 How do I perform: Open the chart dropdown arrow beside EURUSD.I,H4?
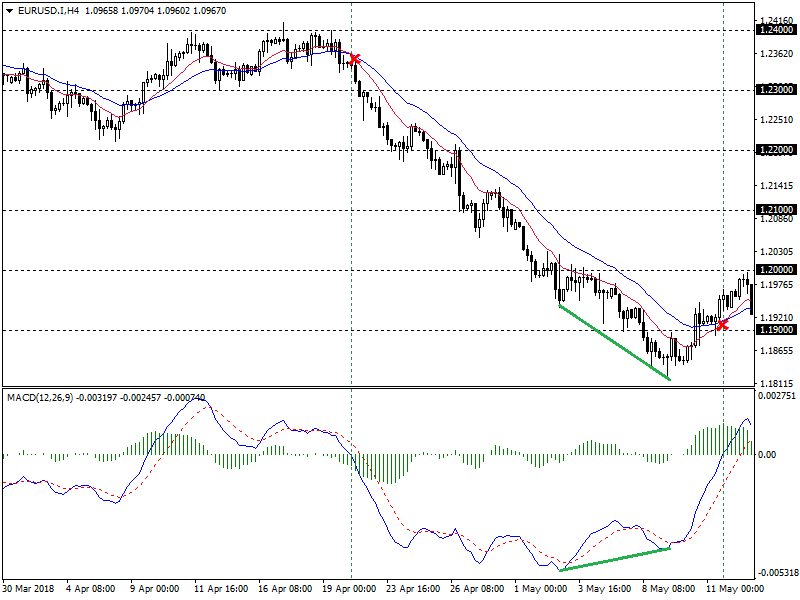click(x=10, y=11)
